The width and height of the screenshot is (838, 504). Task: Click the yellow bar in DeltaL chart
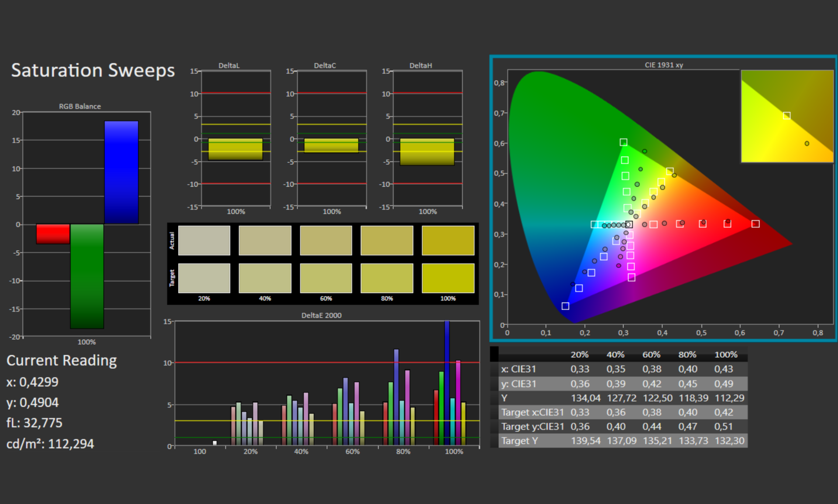click(235, 149)
